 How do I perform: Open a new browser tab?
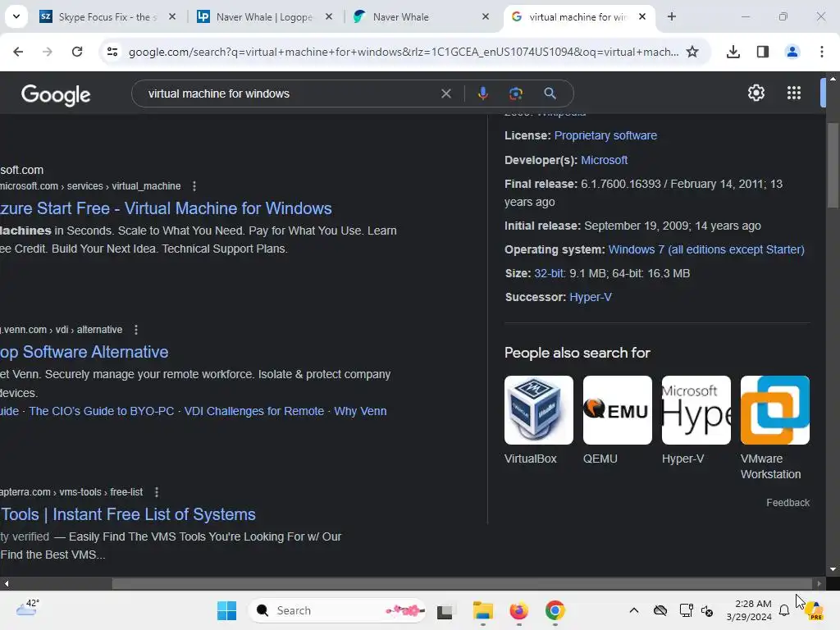coord(672,16)
